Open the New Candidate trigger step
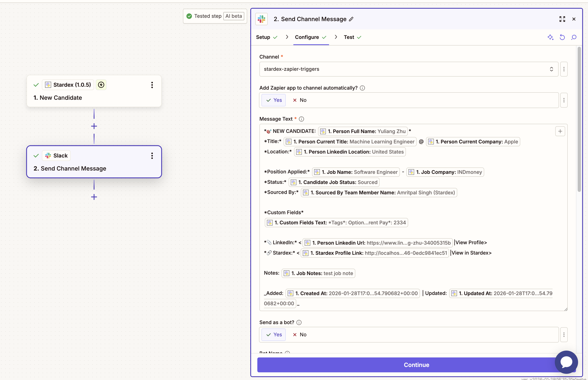 pos(94,91)
